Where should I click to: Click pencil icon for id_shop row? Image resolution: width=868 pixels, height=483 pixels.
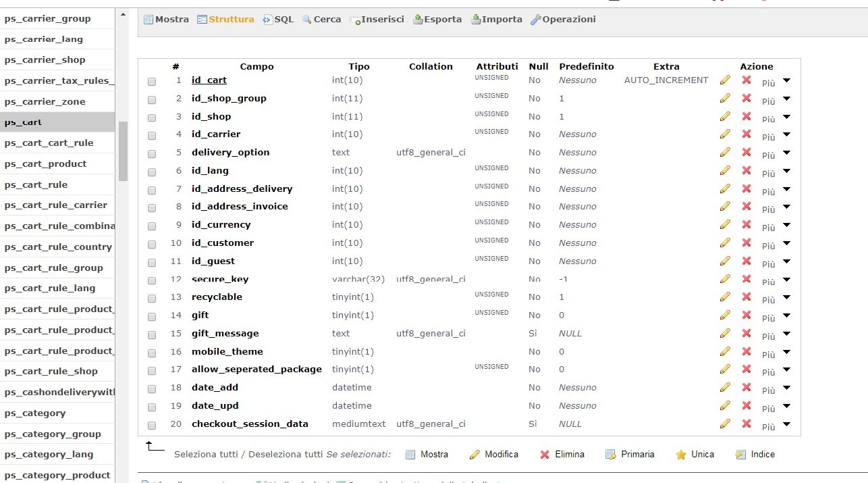(x=725, y=116)
